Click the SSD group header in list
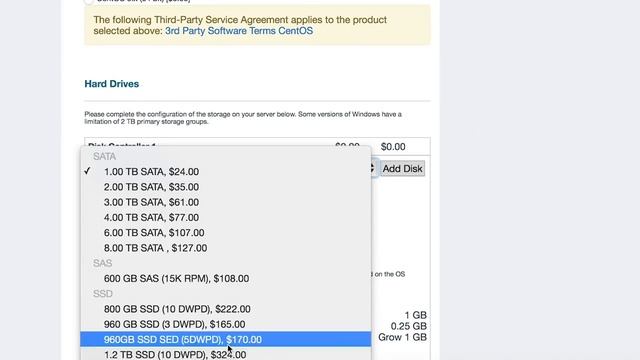Viewport: 640px width, 360px height. (102, 294)
